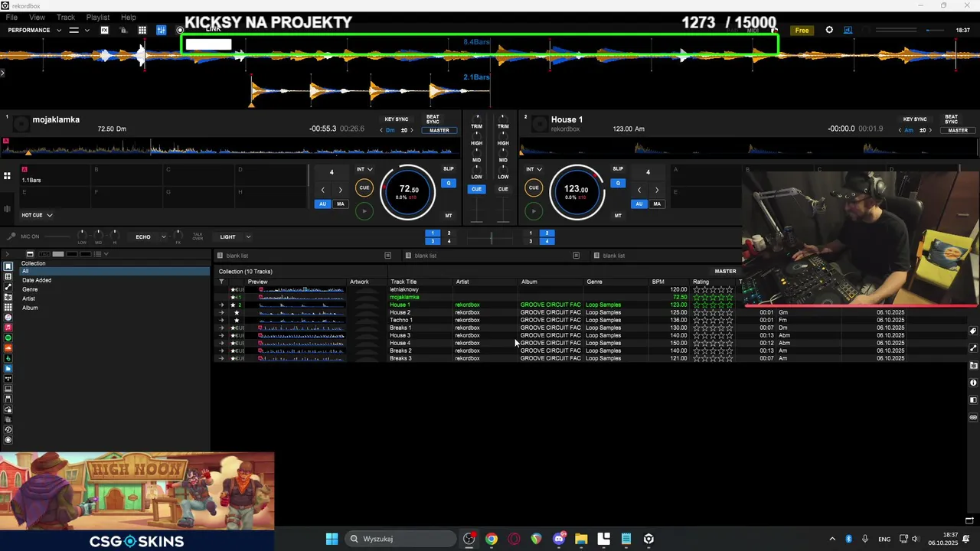Screen dimensions: 980x551
Task: Toggle deck 2 Quantize Q button
Action: [618, 183]
